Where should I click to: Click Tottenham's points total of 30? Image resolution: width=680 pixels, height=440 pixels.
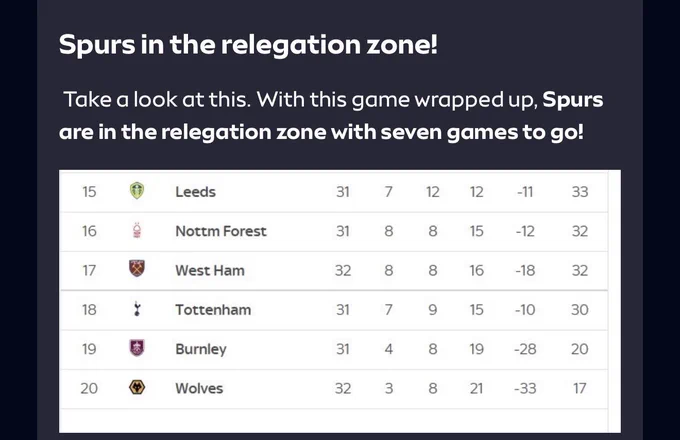click(580, 310)
